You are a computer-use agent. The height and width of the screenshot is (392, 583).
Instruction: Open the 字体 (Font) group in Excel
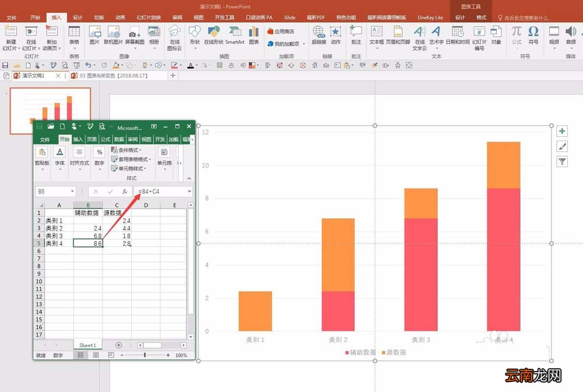(59, 158)
